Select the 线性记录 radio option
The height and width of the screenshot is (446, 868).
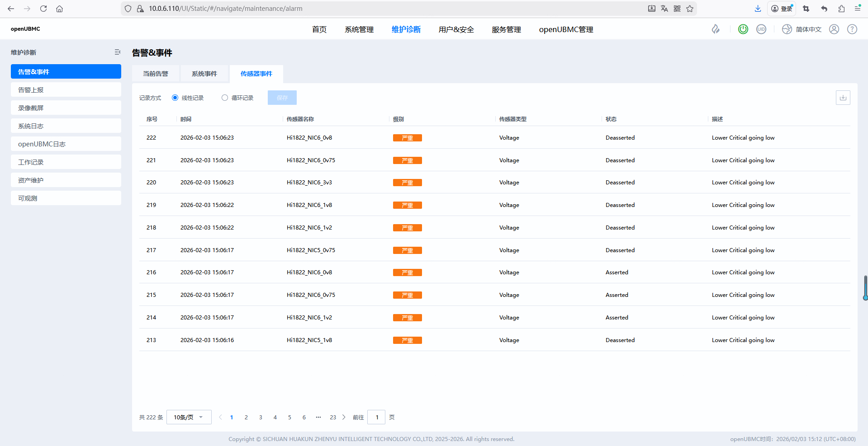point(175,98)
